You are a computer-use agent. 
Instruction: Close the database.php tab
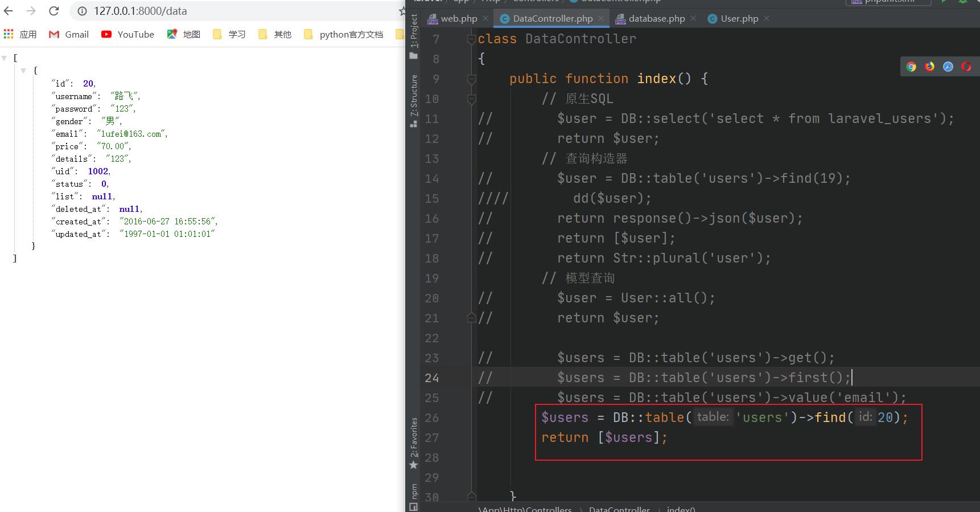point(693,18)
